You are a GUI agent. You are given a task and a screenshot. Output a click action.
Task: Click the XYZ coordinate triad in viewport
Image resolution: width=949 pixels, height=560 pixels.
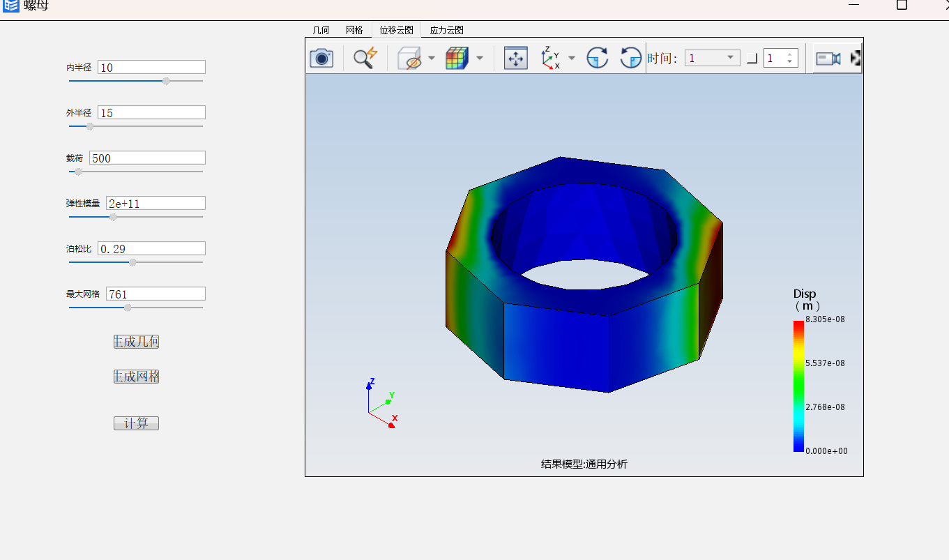pos(381,403)
